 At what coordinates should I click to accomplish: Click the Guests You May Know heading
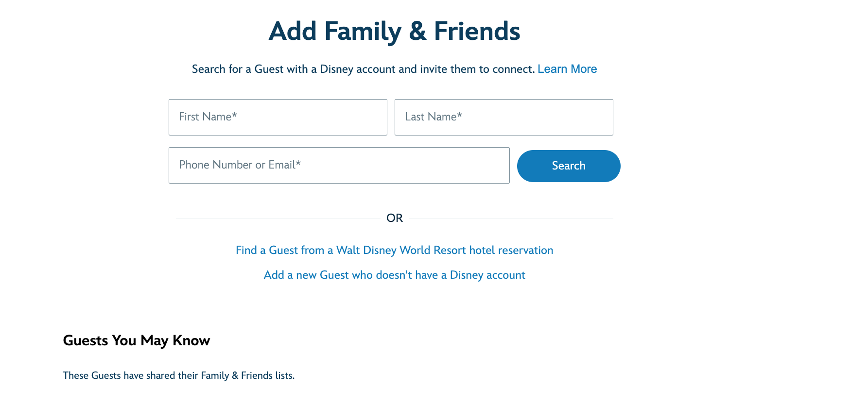click(x=137, y=340)
